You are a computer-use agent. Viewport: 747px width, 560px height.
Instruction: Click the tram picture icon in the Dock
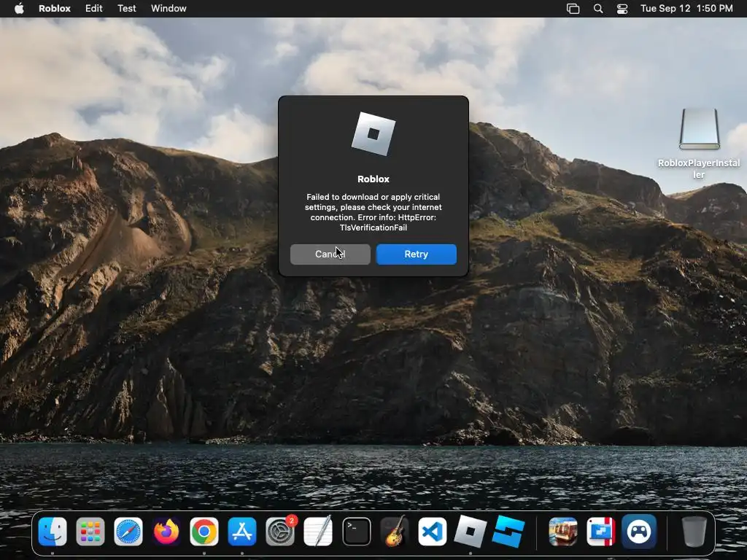562,532
